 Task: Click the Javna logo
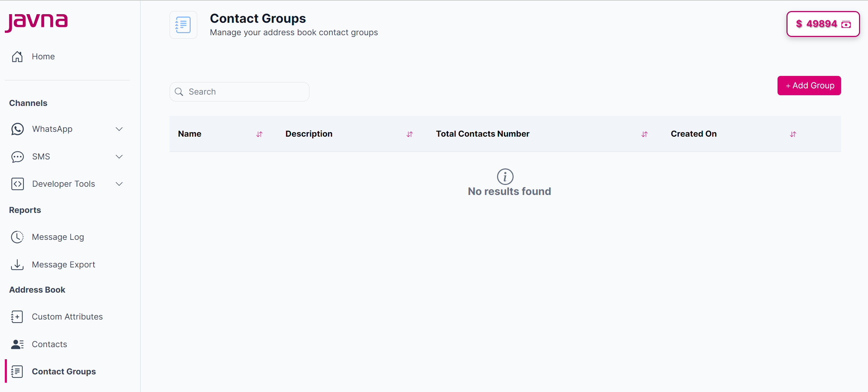(36, 22)
